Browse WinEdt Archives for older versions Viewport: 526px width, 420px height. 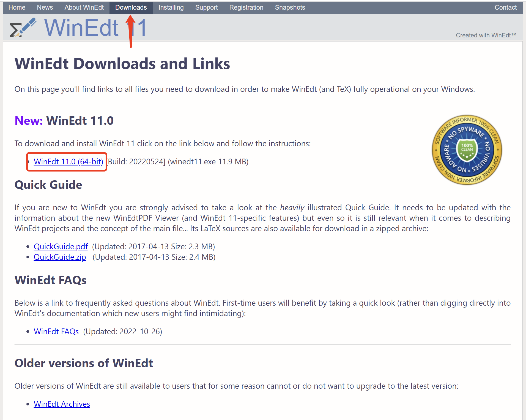[62, 404]
